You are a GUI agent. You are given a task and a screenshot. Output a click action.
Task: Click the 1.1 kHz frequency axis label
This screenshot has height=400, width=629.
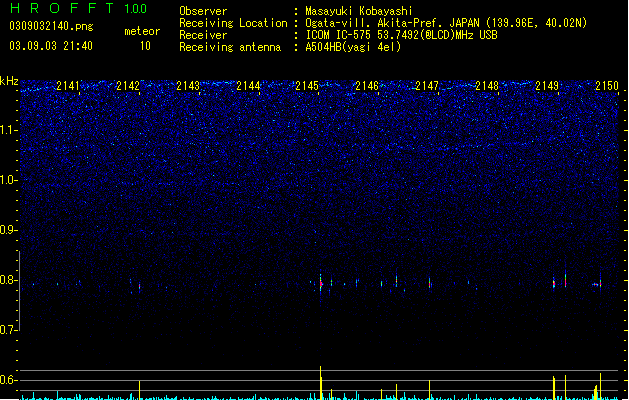(x=9, y=130)
